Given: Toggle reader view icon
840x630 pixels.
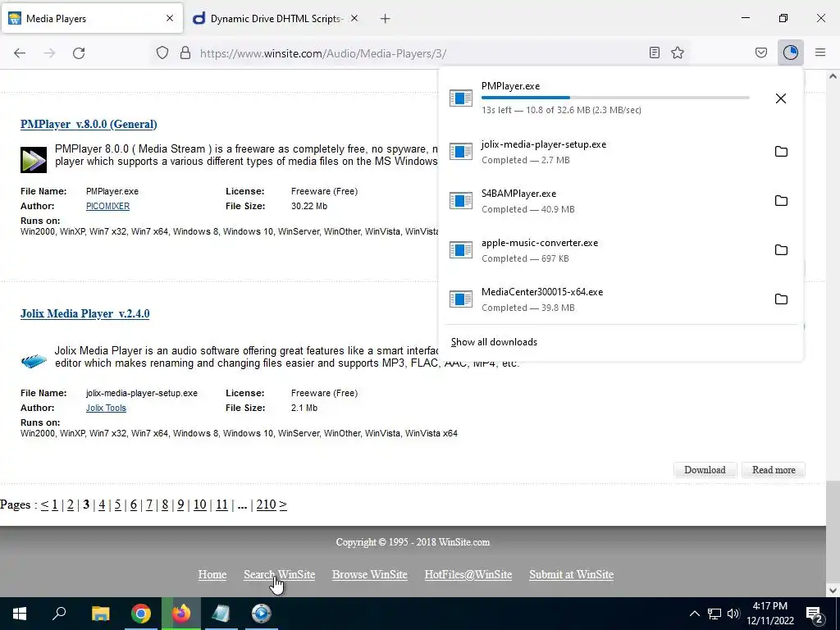Looking at the screenshot, I should click(654, 52).
